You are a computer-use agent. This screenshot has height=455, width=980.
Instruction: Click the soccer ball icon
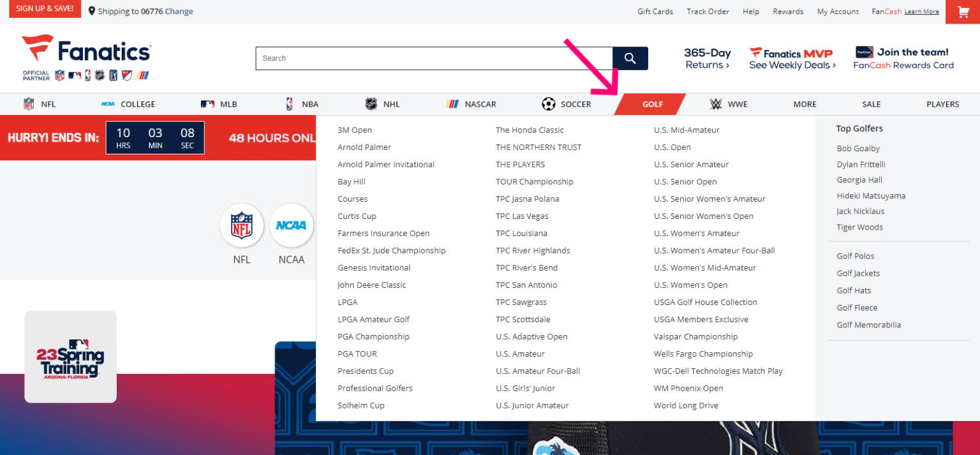point(548,103)
